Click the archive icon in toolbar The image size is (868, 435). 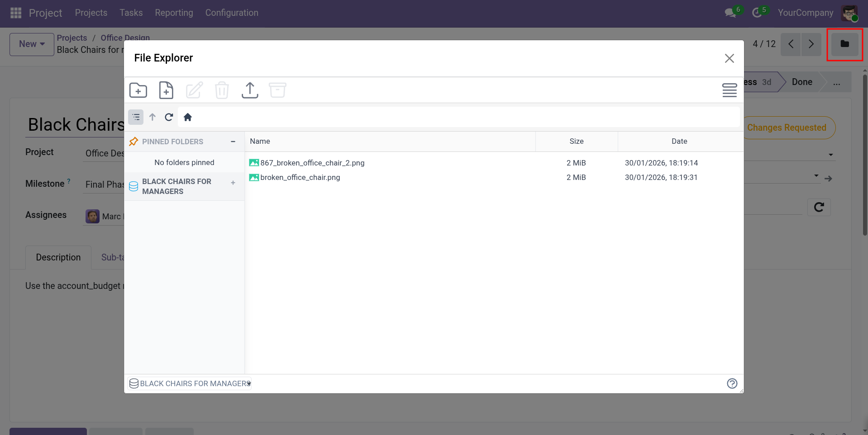point(277,90)
